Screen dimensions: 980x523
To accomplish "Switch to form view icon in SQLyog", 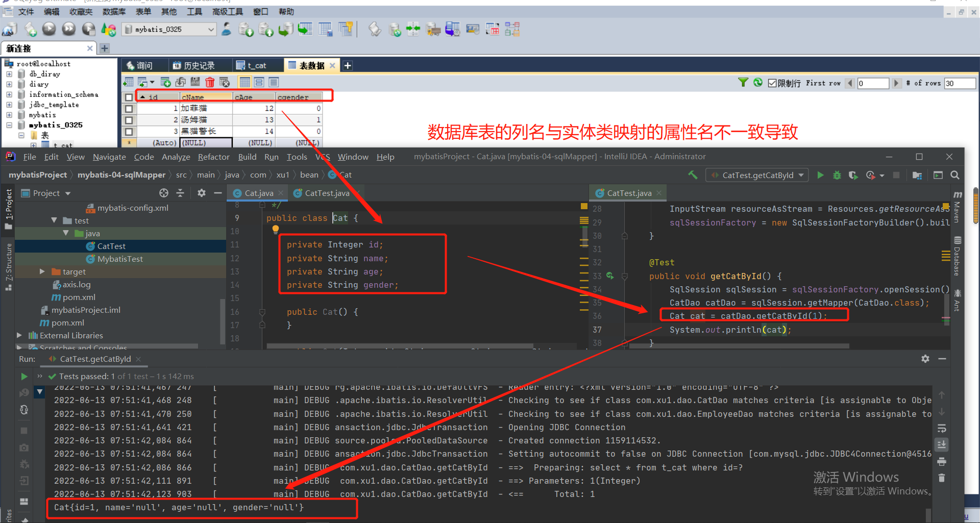I will tap(259, 82).
